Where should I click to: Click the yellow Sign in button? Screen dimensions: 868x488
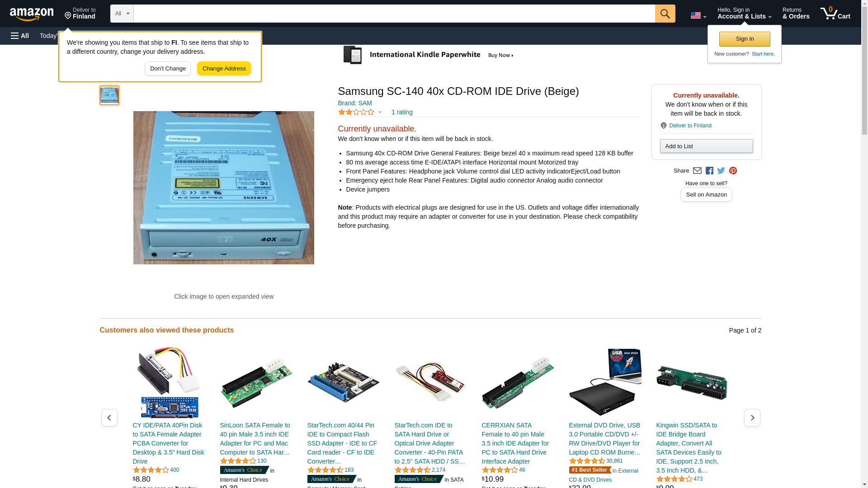pyautogui.click(x=745, y=39)
